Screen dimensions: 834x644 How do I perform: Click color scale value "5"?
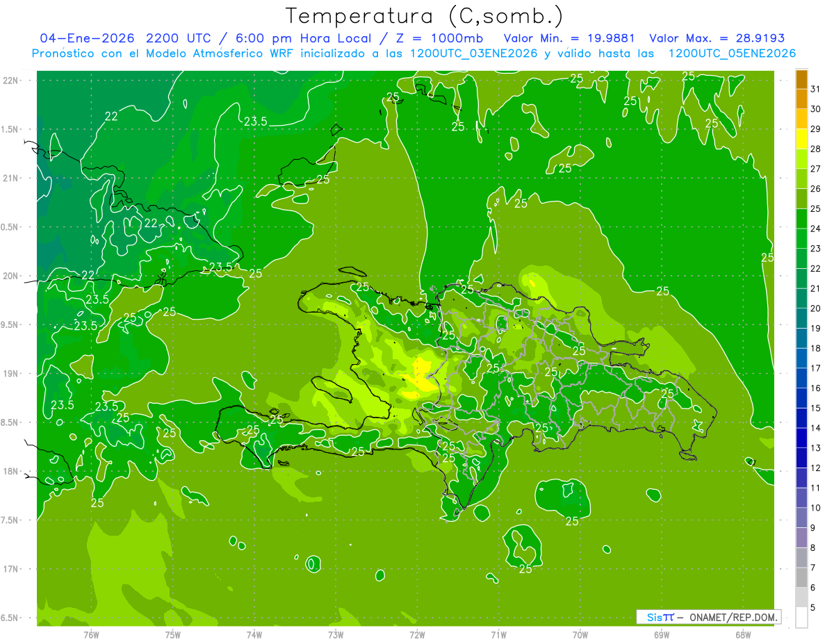813,608
